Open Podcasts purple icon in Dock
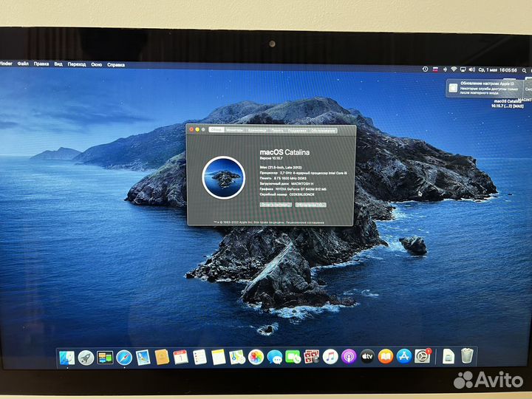The image size is (532, 399). [x=349, y=357]
